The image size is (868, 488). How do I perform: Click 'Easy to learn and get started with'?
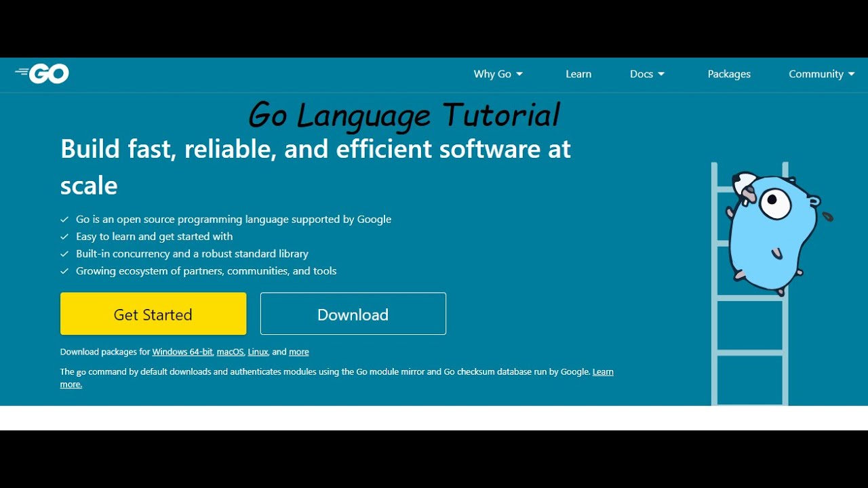(x=154, y=237)
